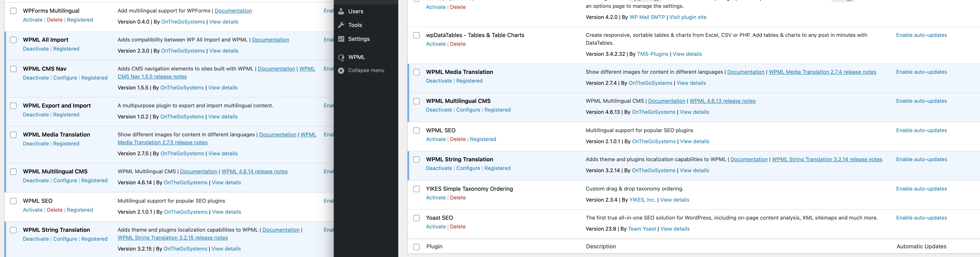Viewport: 980px width, 257px height.
Task: Click the Collapse menu label
Action: pyautogui.click(x=366, y=70)
